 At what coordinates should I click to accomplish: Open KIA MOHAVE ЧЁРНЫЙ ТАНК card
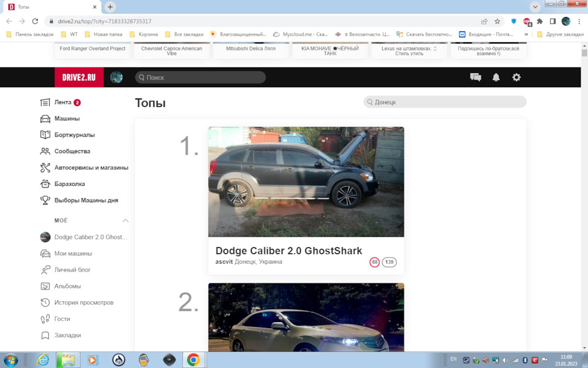[x=330, y=50]
